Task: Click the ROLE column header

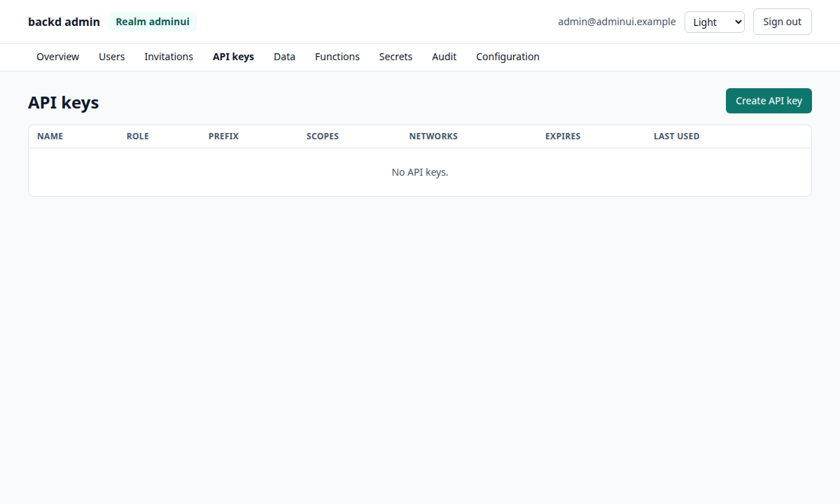Action: [x=138, y=136]
